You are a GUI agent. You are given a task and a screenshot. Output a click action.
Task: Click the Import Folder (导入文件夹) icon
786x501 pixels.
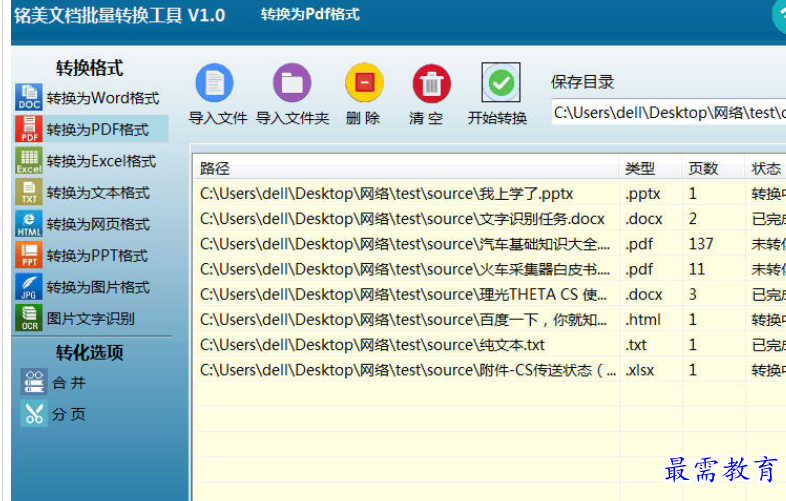(x=292, y=83)
